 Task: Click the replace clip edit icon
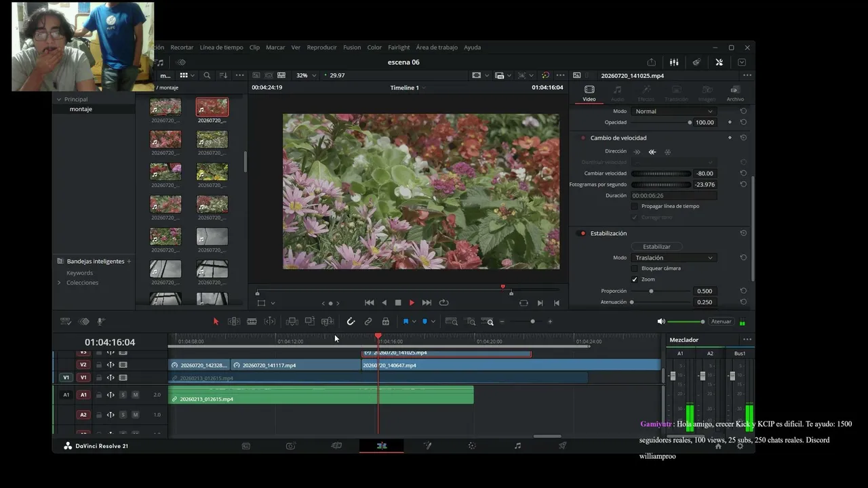(328, 321)
